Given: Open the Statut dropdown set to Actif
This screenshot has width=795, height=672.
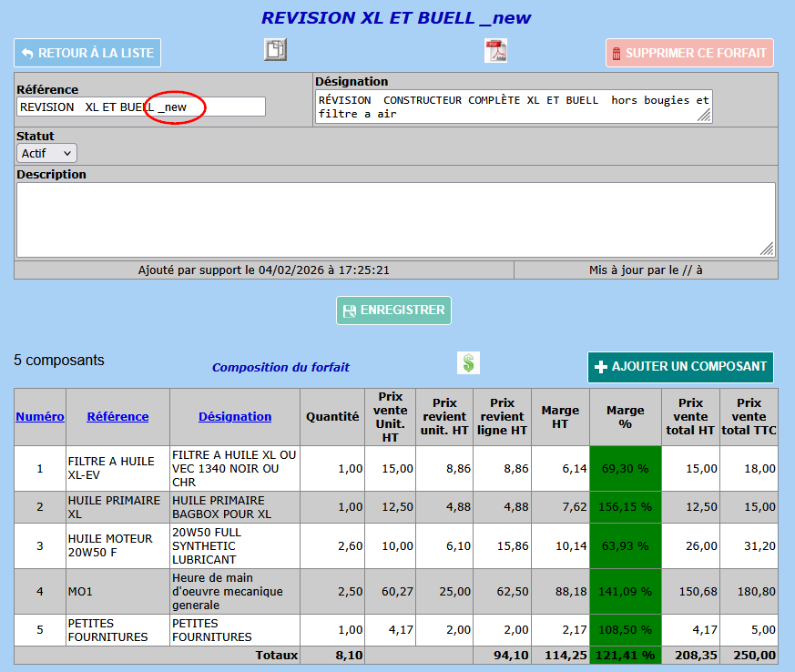Looking at the screenshot, I should point(46,153).
